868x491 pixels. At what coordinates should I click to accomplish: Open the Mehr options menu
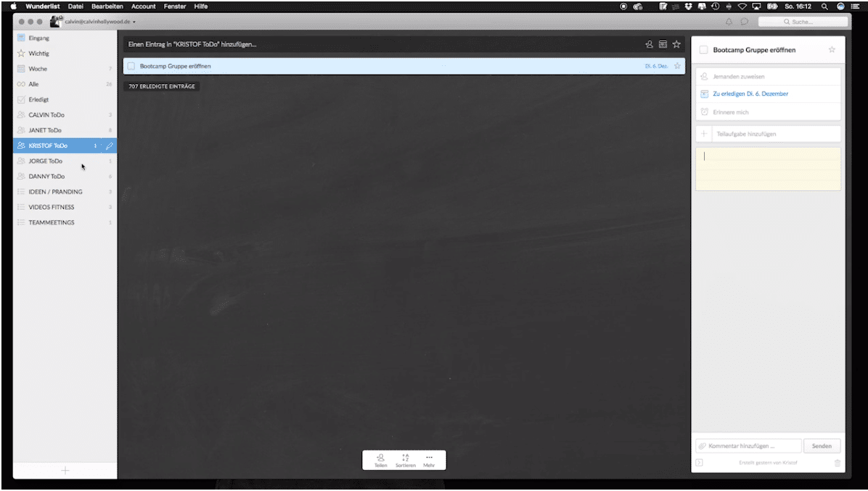tap(429, 460)
